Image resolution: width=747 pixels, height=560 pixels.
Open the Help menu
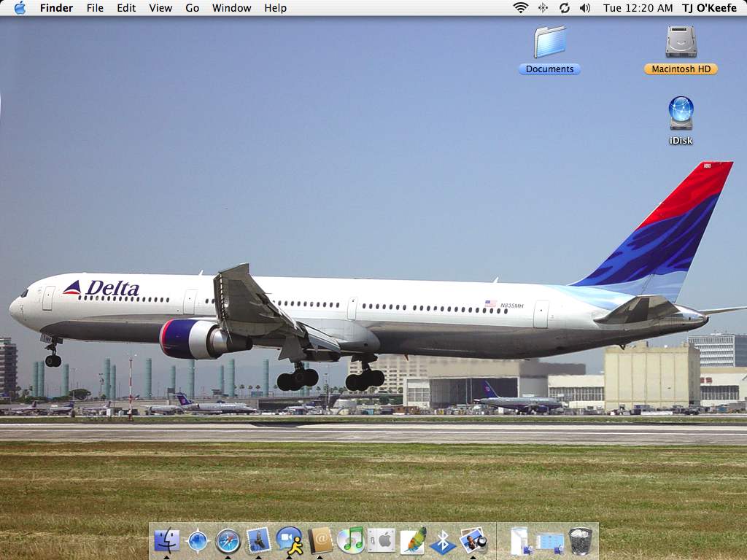click(x=275, y=8)
